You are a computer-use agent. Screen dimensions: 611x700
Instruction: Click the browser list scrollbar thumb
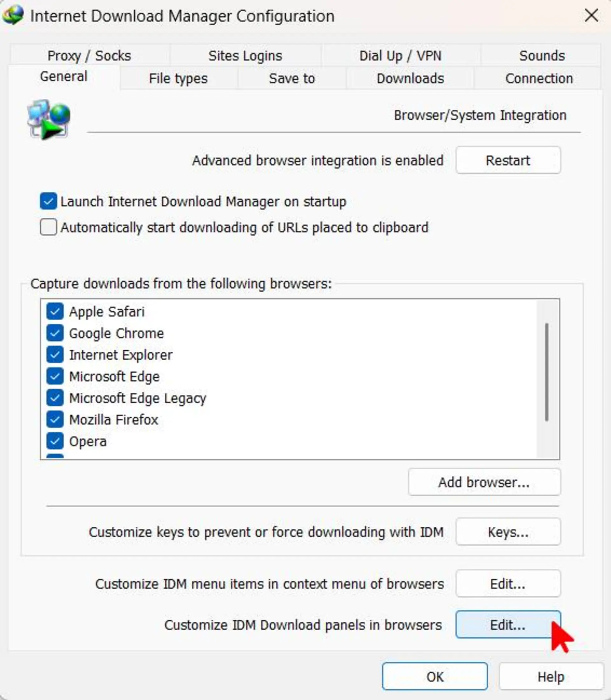547,372
